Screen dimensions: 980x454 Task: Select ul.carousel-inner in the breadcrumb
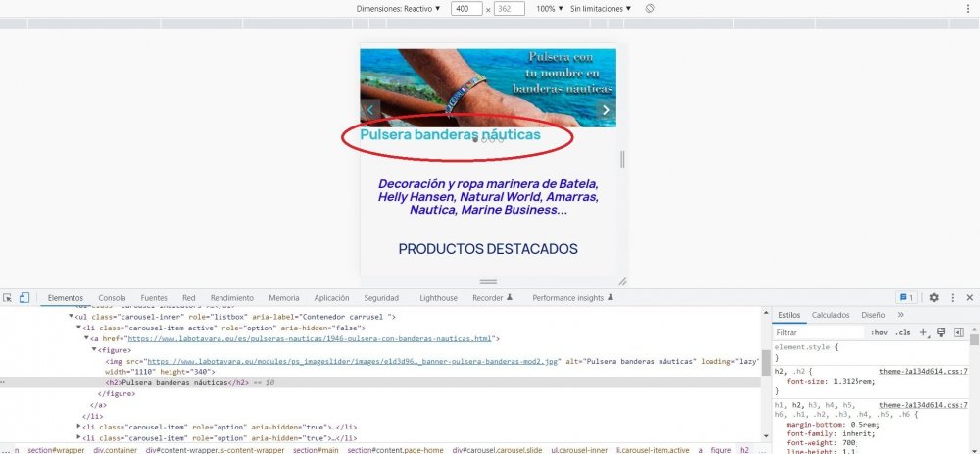pos(579,450)
